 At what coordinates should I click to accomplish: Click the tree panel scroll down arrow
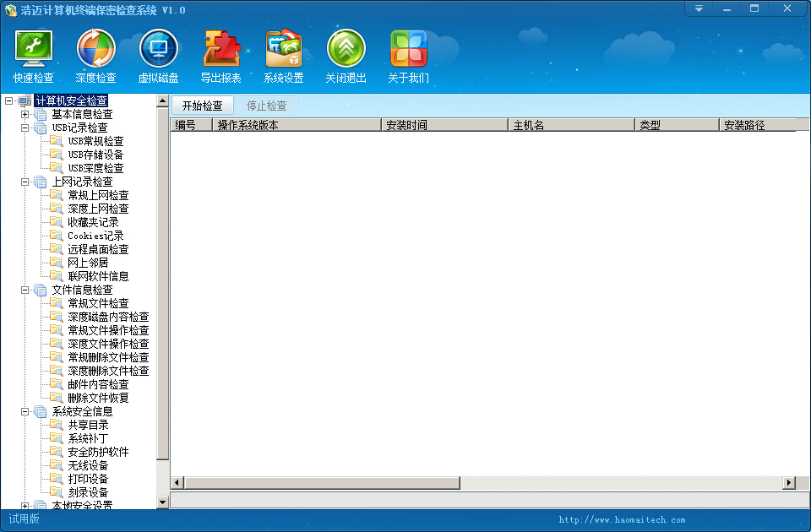[x=162, y=502]
